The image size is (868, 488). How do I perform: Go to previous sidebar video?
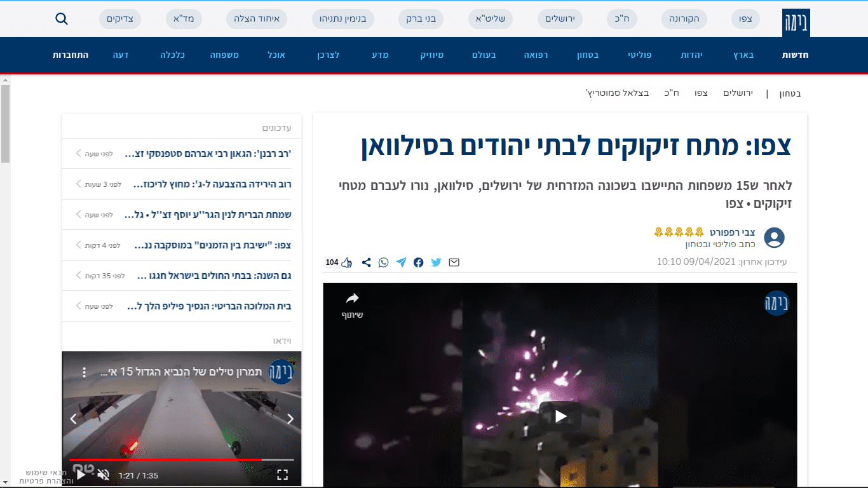pyautogui.click(x=73, y=419)
